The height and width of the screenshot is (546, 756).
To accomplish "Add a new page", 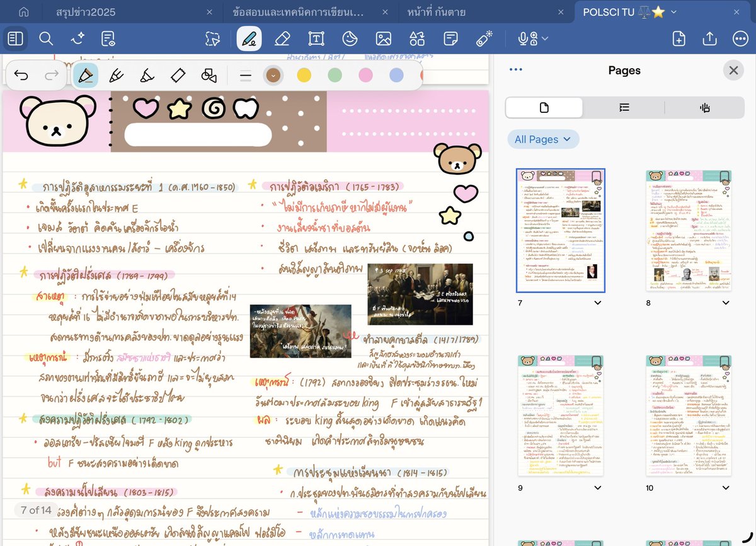I will point(679,39).
